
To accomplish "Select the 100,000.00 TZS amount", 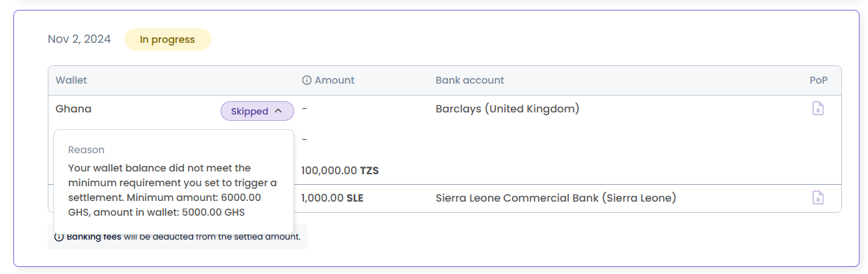I will 340,171.
